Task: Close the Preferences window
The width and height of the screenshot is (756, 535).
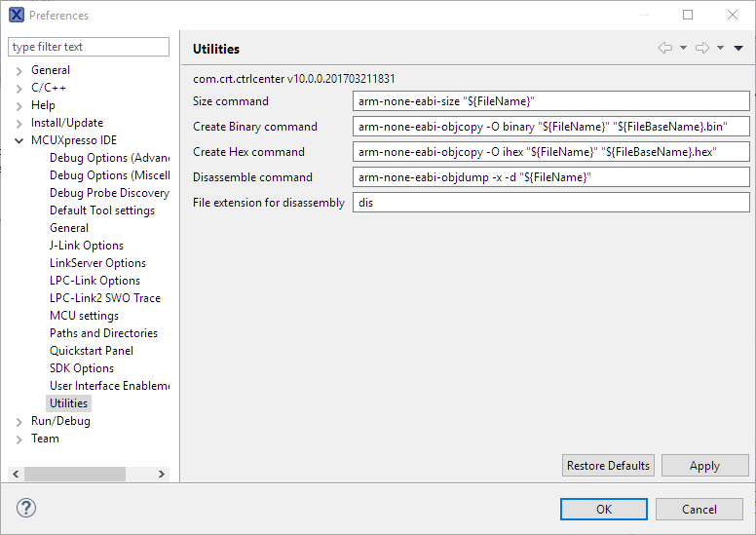Action: point(733,15)
